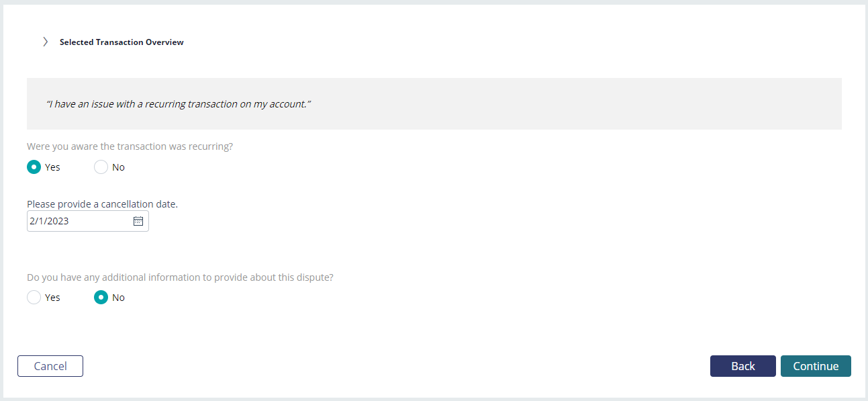Choose No radio for additional dispute information
868x401 pixels.
pos(101,298)
